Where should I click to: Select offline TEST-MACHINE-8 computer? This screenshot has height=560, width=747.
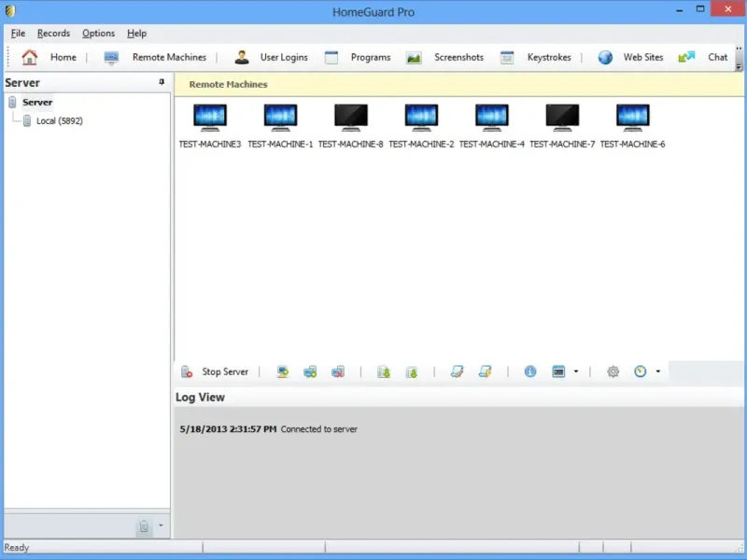[351, 126]
